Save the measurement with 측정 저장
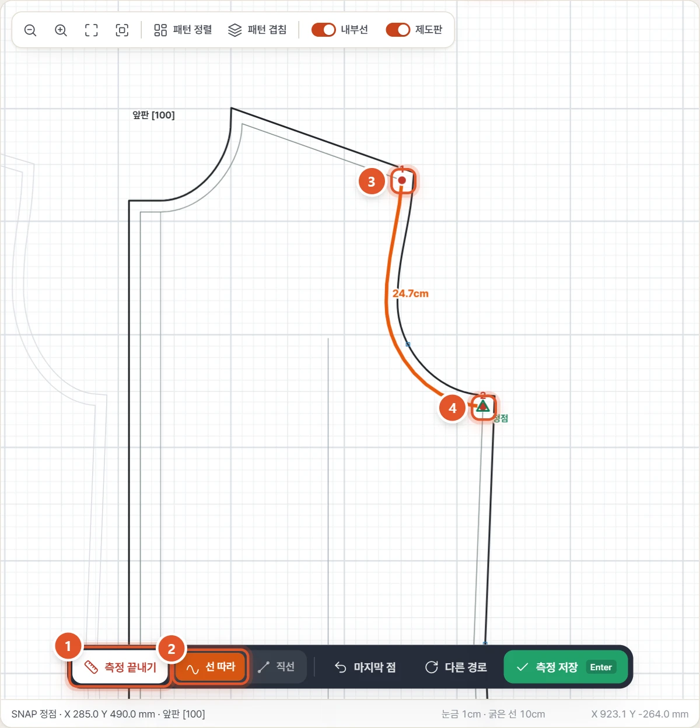700x728 pixels. pos(566,667)
